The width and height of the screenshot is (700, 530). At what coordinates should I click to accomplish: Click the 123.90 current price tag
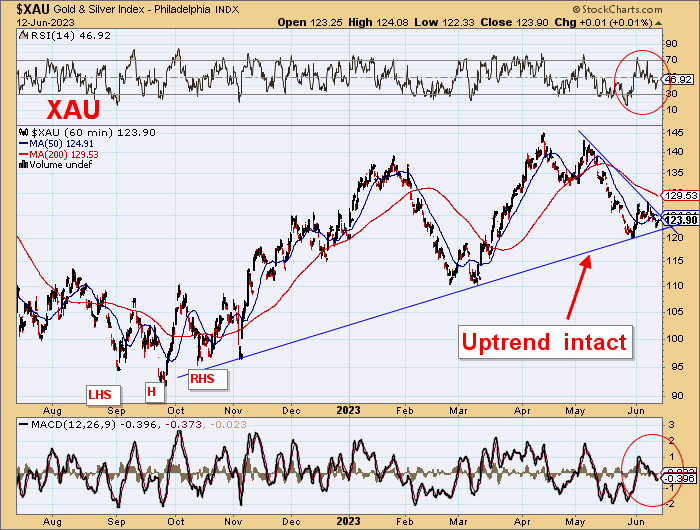click(x=680, y=220)
